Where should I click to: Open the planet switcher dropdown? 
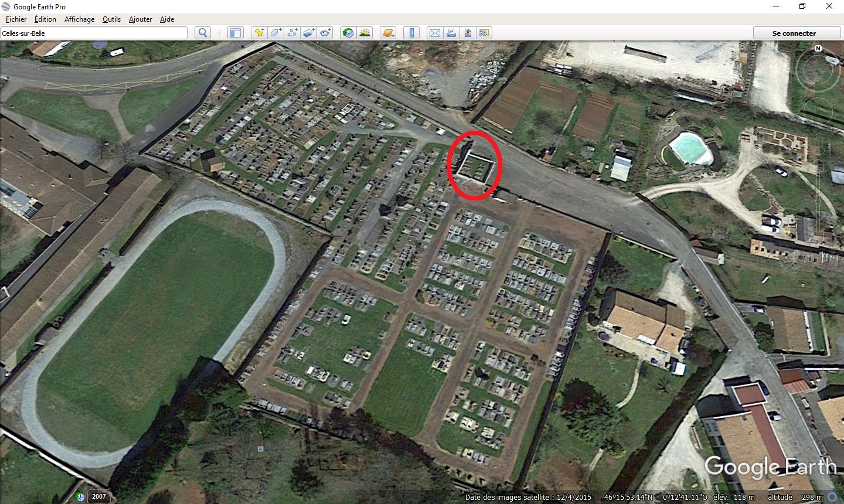388,33
